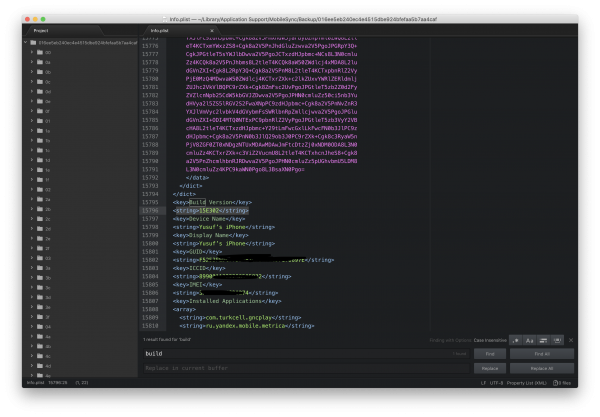The height and width of the screenshot is (417, 600).
Task: Focus the Replace in current buffer field
Action: [307, 368]
